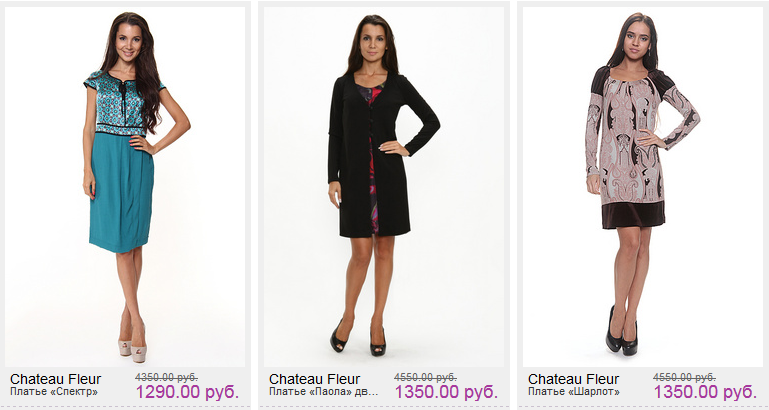Screen dimensions: 769x410
Task: Click the brown velvet hem in Шарлот photo
Action: pos(633,214)
